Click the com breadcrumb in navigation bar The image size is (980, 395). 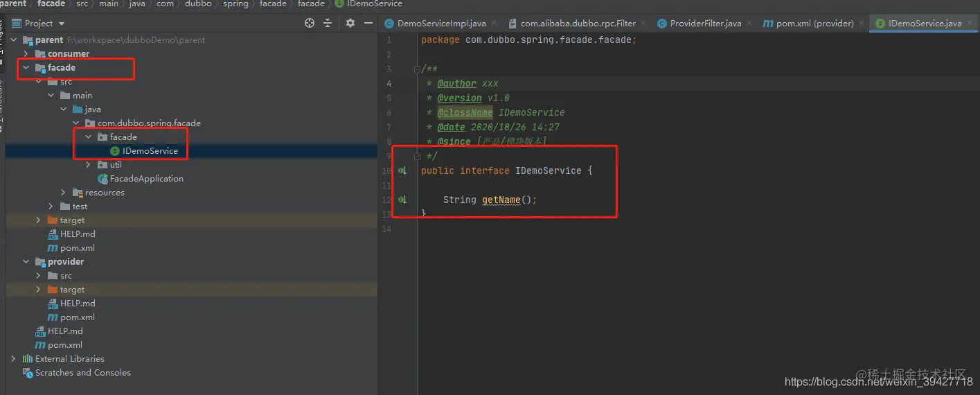click(x=165, y=3)
